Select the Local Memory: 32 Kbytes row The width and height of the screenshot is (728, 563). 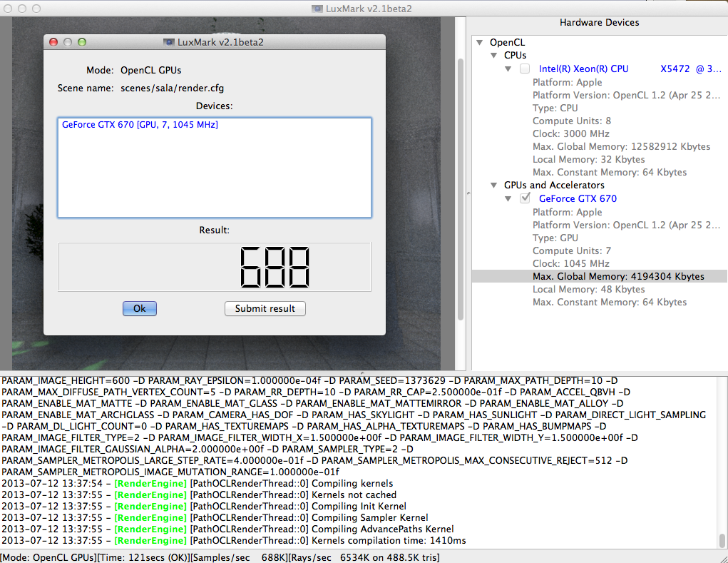coord(589,159)
